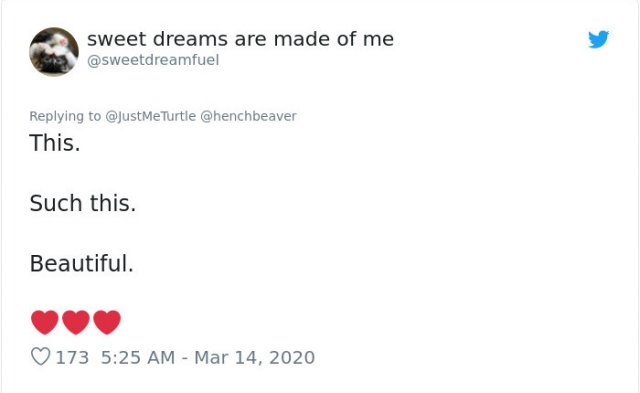Click the Twitter bird logo

click(x=598, y=39)
